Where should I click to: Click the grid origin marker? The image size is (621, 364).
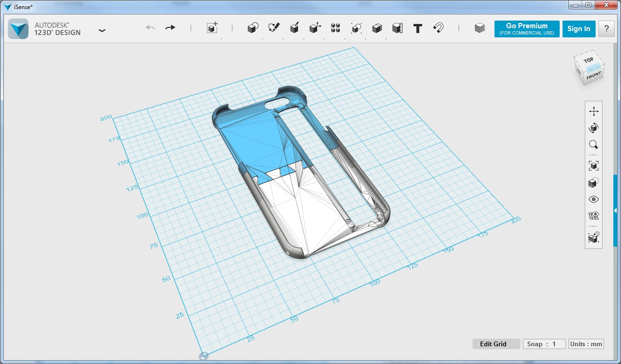pyautogui.click(x=203, y=356)
